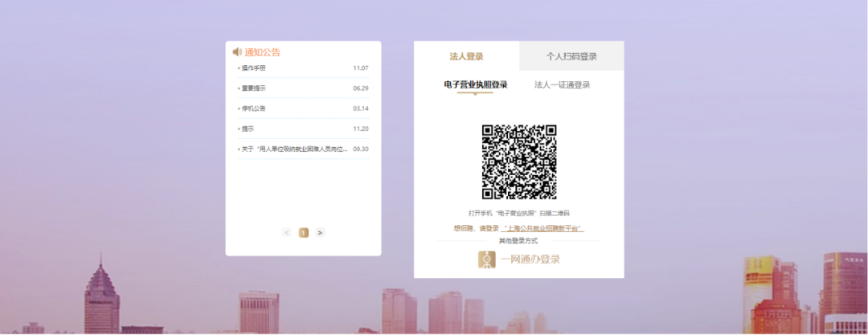
Task: Open the notice about 用人单位吸纳就业困难人员岗位
Action: click(x=294, y=149)
